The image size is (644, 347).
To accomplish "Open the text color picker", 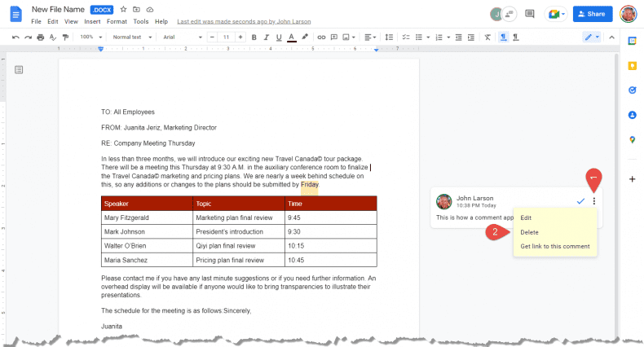I will 291,37.
